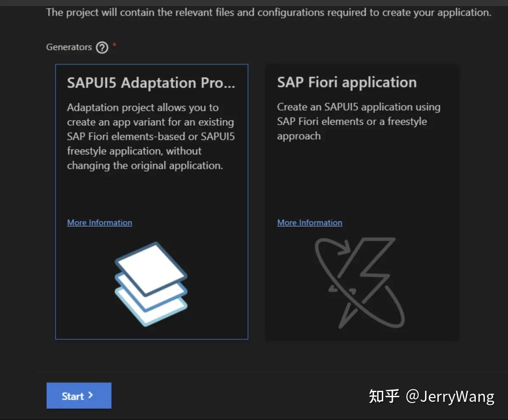Viewport: 508px width, 420px height.
Task: Expand the truncated SAPUI5 Adaptation Pro... title
Action: click(x=151, y=83)
